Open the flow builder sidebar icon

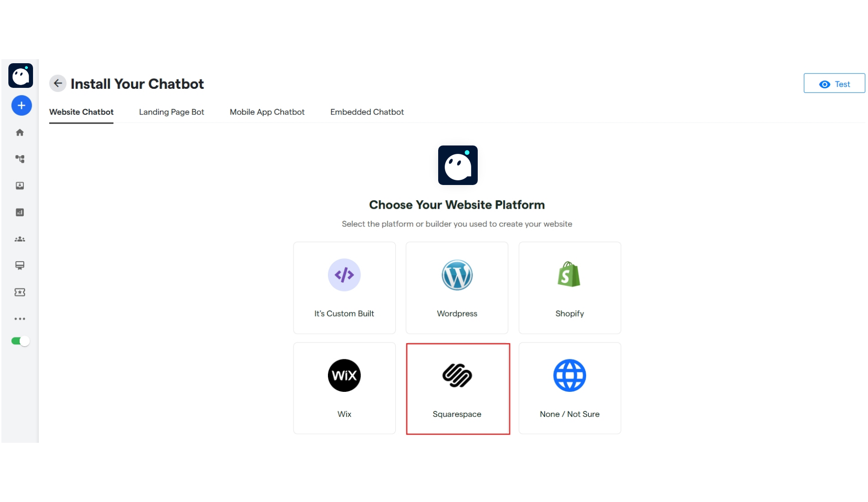pos(20,159)
